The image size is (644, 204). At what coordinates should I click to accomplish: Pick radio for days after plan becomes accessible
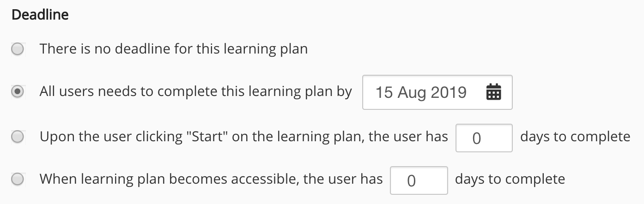pos(18,179)
